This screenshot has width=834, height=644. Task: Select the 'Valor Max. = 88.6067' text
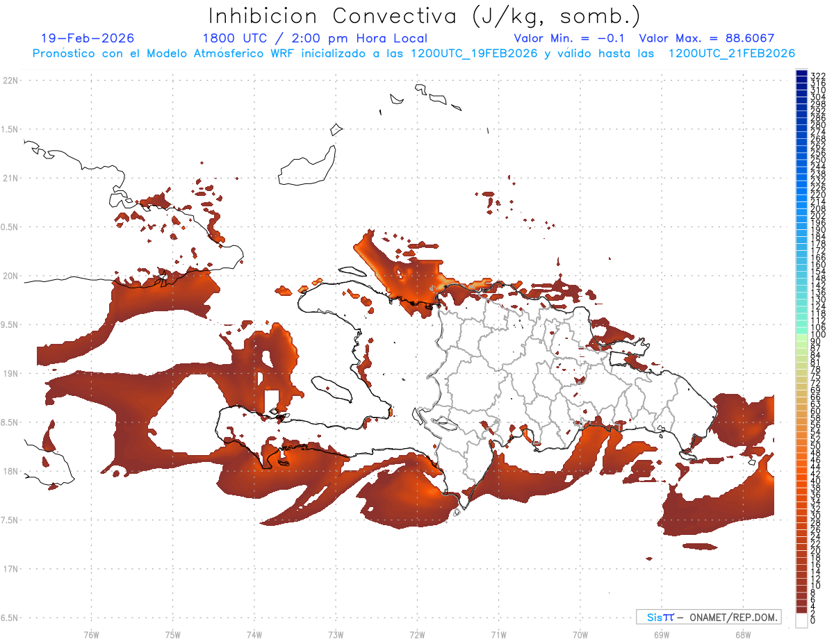(x=706, y=38)
